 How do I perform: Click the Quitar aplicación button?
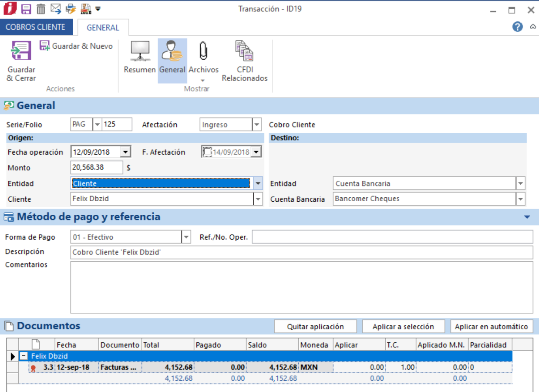pyautogui.click(x=315, y=327)
